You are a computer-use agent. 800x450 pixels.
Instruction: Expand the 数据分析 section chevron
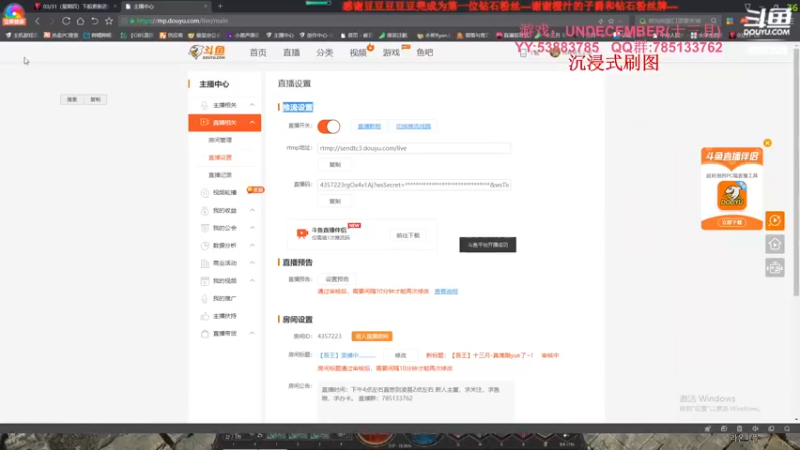[x=252, y=245]
